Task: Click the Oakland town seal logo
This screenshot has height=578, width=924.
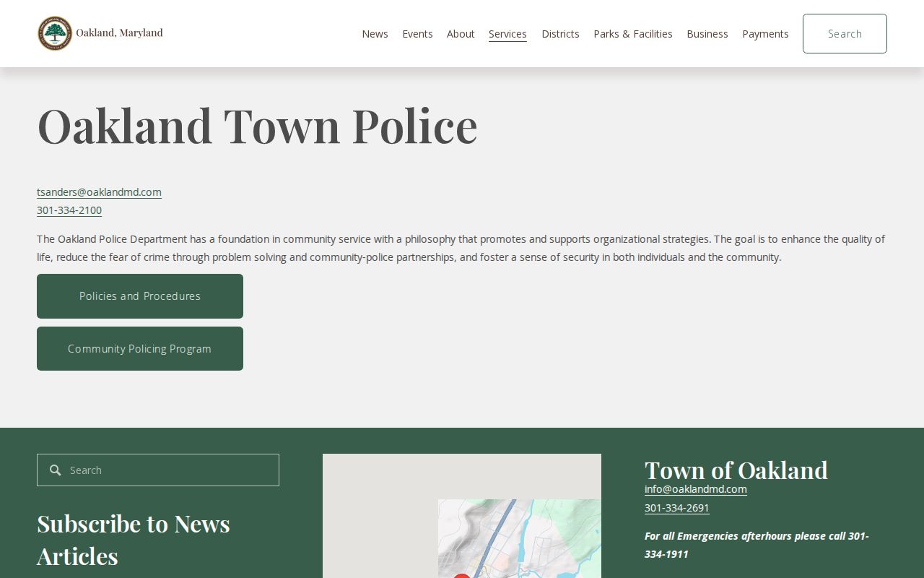Action: [x=55, y=33]
